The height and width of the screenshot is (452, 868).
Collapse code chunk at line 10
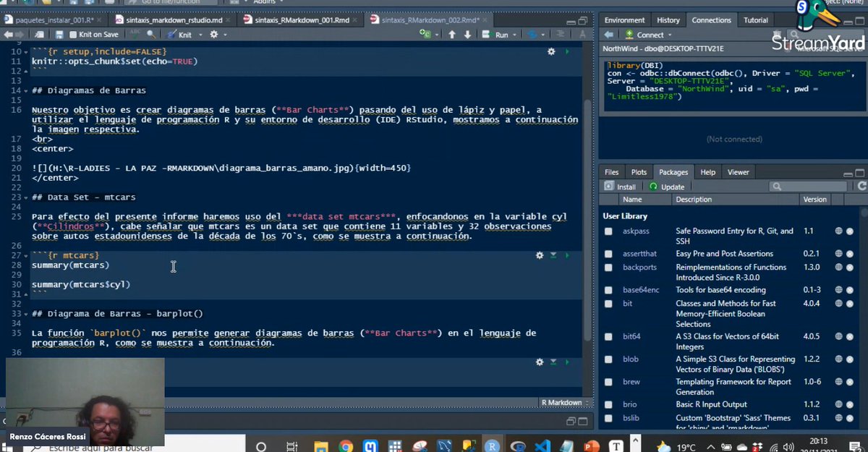26,52
